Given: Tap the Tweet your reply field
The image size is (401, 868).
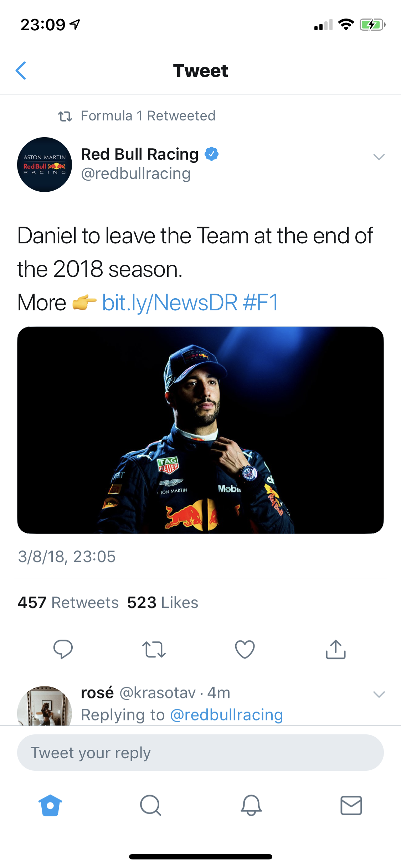Looking at the screenshot, I should (x=200, y=753).
